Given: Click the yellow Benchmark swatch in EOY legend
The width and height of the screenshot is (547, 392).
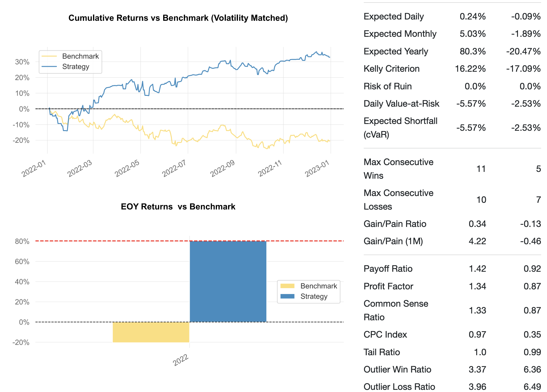Looking at the screenshot, I should (287, 286).
